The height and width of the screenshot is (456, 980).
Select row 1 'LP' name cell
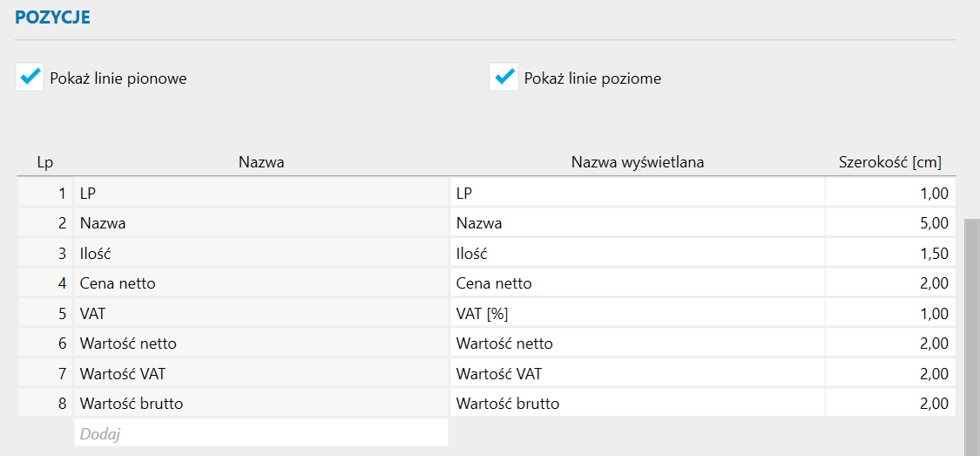(260, 193)
